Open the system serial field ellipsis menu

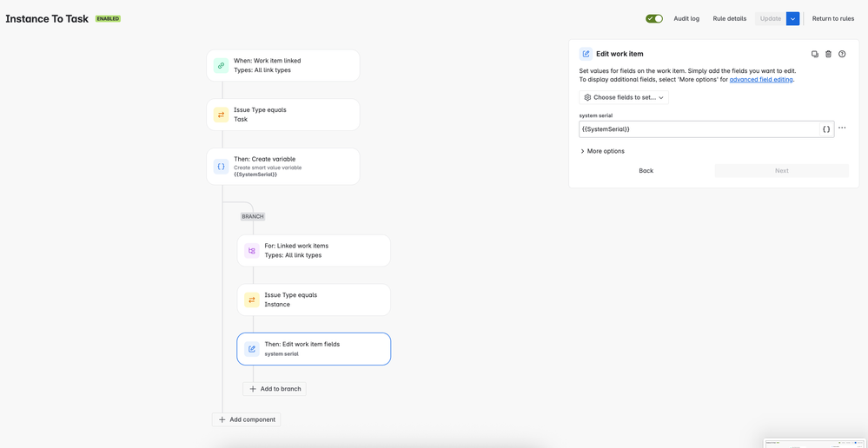[842, 128]
